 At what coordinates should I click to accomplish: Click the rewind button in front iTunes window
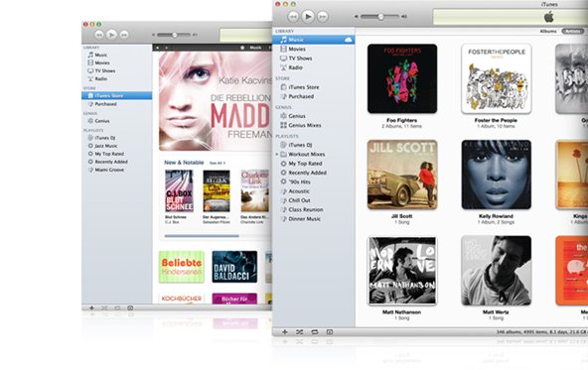coord(293,17)
